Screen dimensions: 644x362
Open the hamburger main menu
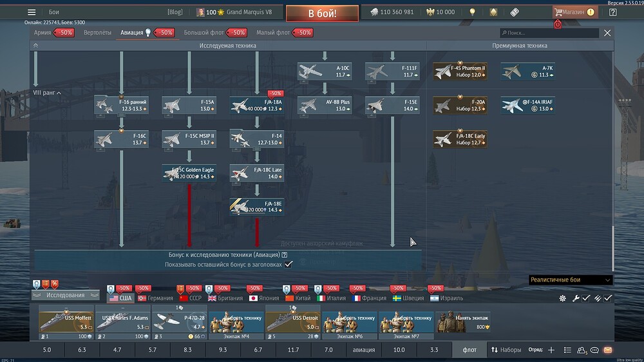(32, 12)
